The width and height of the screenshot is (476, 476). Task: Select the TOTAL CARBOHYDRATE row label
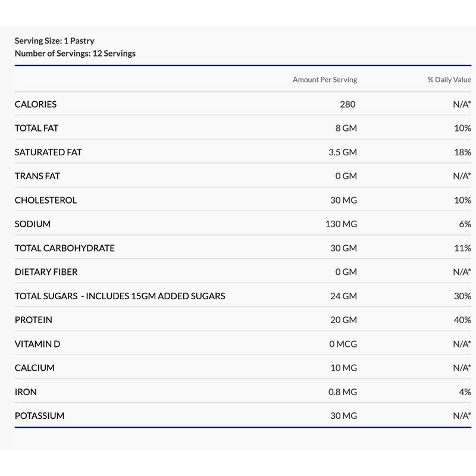tap(64, 248)
